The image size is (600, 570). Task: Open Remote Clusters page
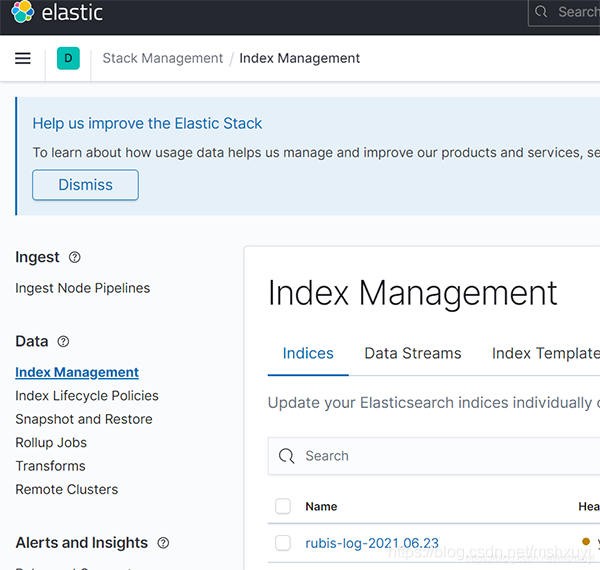[x=67, y=489]
